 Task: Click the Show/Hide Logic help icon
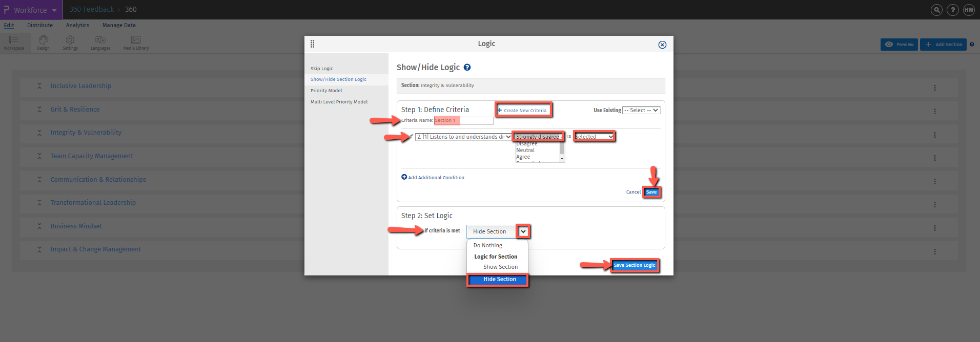coord(467,67)
